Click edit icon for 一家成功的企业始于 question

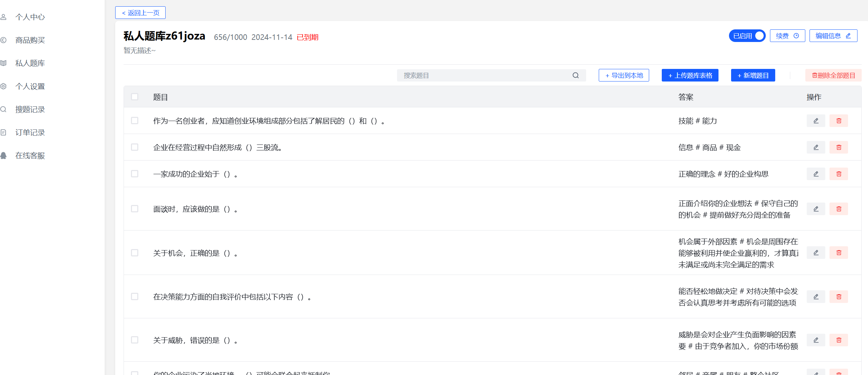[x=815, y=174]
